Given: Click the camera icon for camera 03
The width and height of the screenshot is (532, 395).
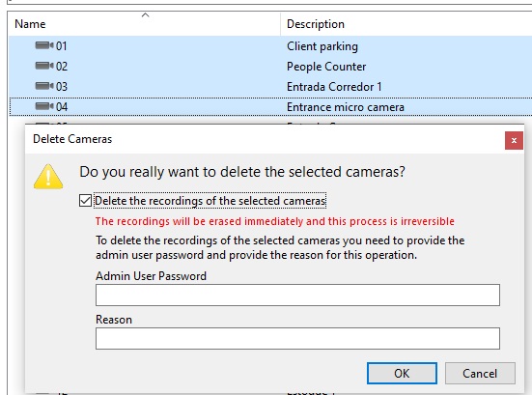Looking at the screenshot, I should (44, 86).
